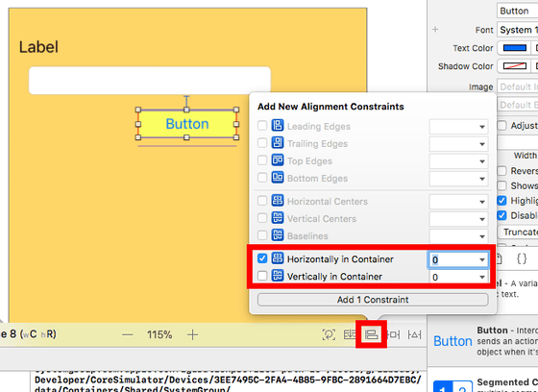Image resolution: width=538 pixels, height=392 pixels.
Task: Open the Text Color swatch
Action: pos(515,48)
